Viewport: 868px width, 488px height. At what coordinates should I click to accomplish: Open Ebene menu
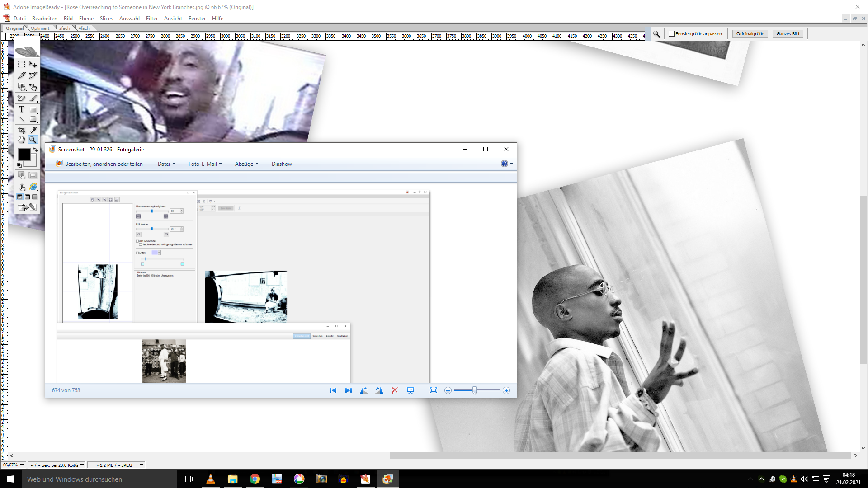coord(86,19)
